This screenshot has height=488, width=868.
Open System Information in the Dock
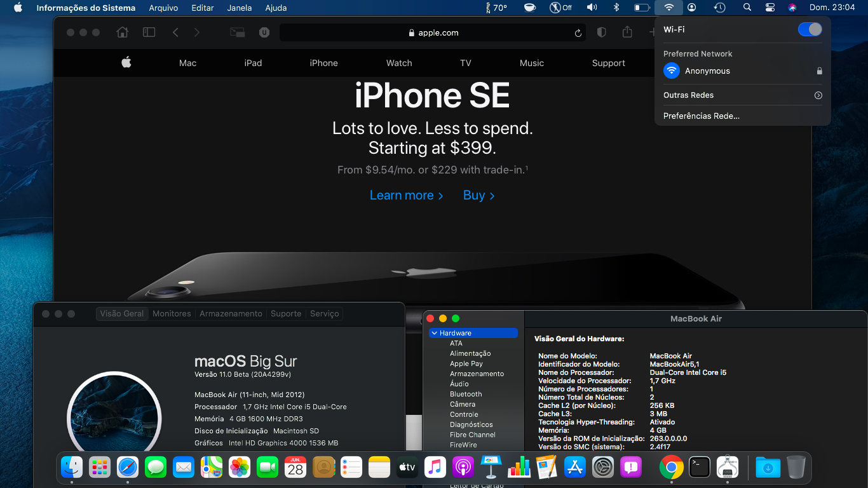[x=728, y=468]
